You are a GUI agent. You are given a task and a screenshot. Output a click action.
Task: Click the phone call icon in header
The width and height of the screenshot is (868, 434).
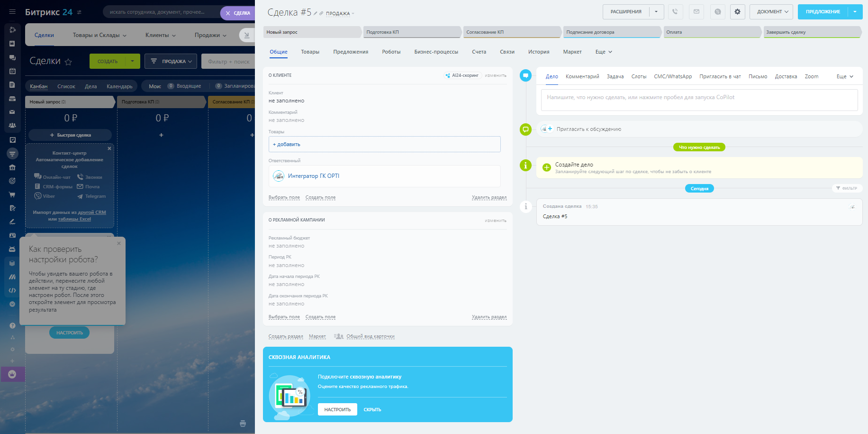coord(675,12)
